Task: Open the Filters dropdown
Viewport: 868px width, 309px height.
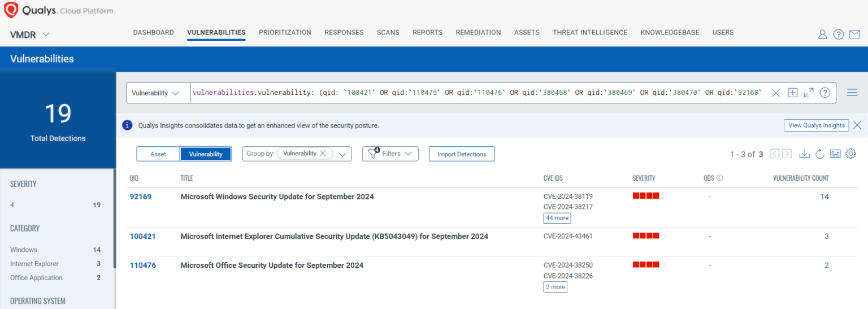Action: (390, 154)
